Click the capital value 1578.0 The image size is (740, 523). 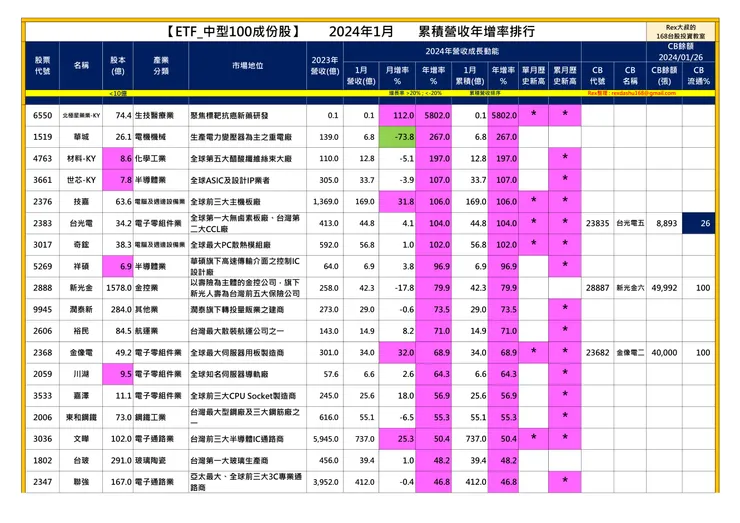click(118, 288)
